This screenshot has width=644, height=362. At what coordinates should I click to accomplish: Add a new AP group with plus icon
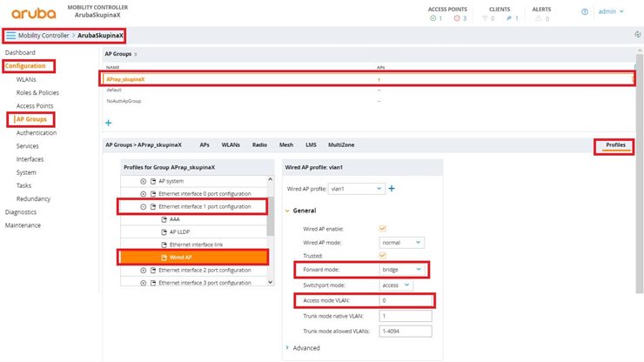(109, 123)
